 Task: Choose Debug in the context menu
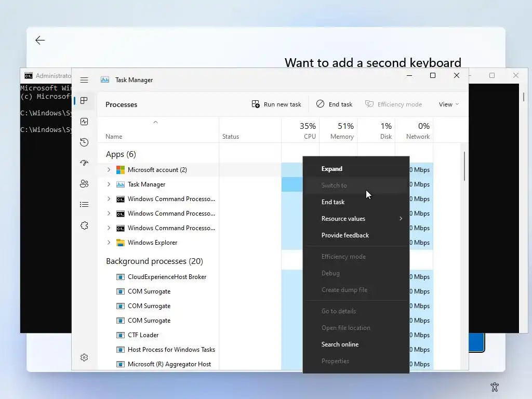356,273
